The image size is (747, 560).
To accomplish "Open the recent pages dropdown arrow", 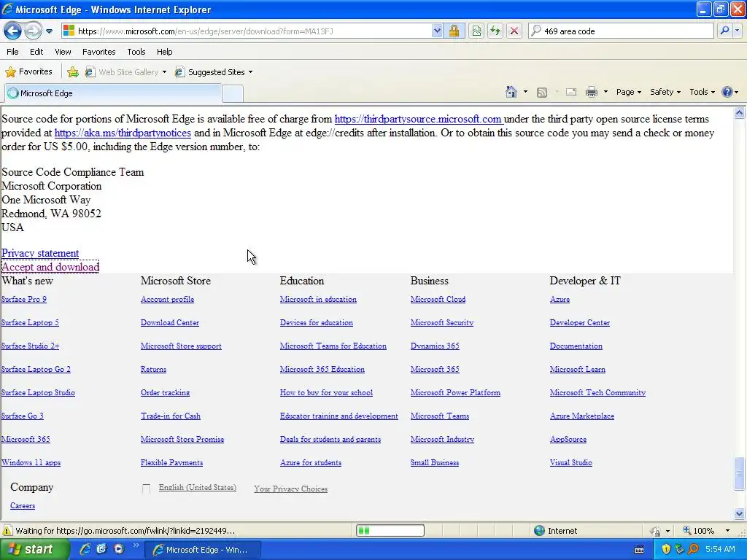I will tap(49, 31).
